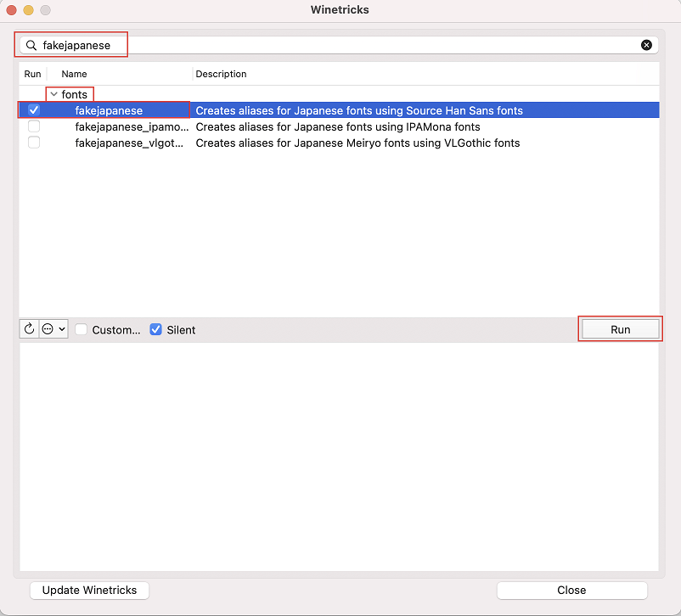Click the Close button at bottom
This screenshot has height=616, width=681.
572,591
